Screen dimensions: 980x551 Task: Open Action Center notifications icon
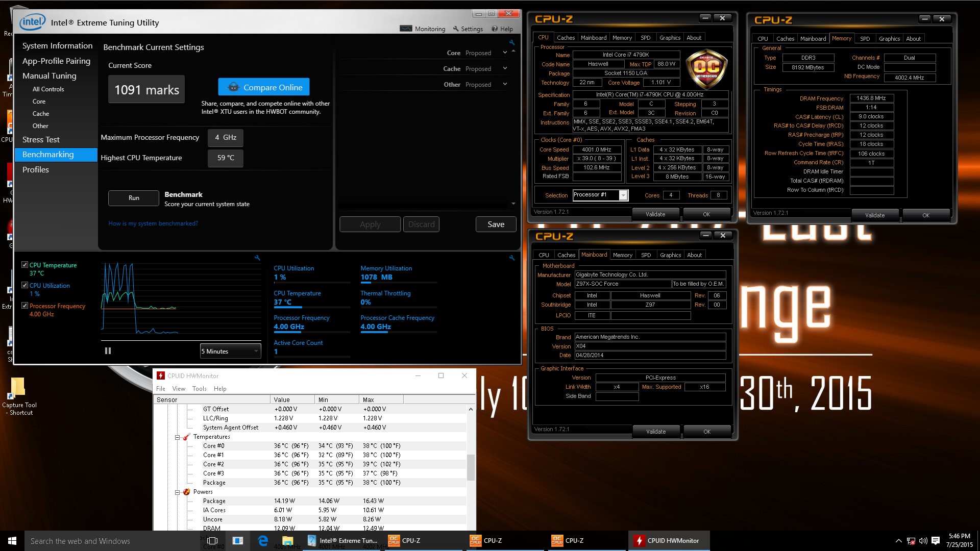[x=936, y=541]
